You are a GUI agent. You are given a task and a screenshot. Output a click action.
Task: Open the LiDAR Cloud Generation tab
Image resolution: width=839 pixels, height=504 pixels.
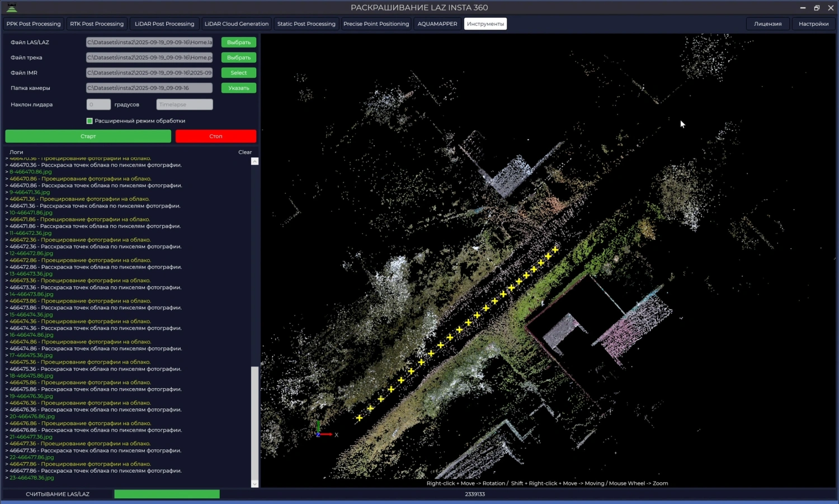[x=236, y=24]
